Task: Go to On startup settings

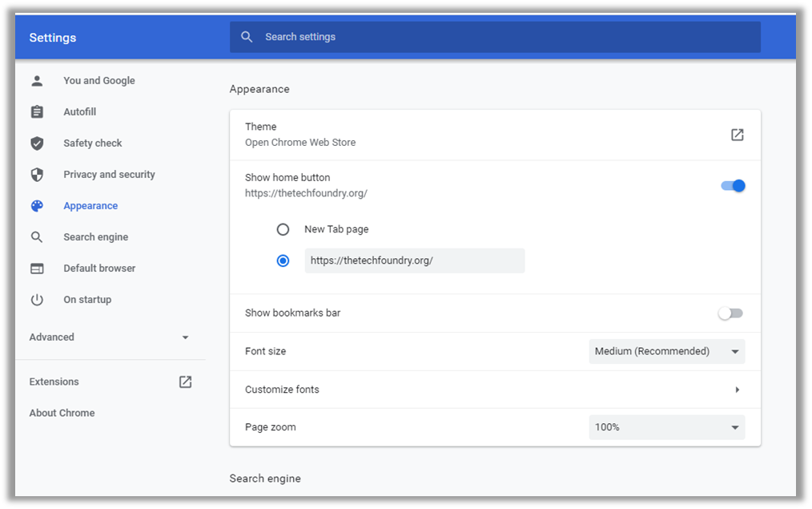Action: pyautogui.click(x=87, y=300)
